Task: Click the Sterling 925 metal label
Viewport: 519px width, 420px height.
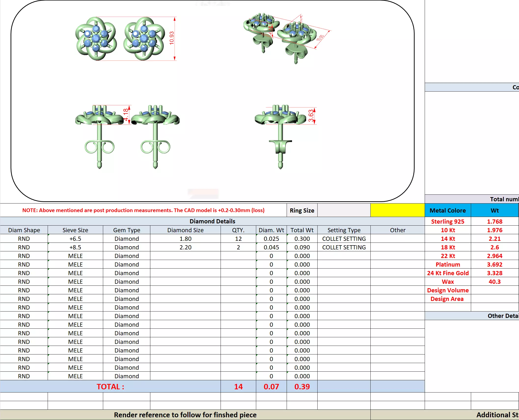Action: (x=448, y=221)
